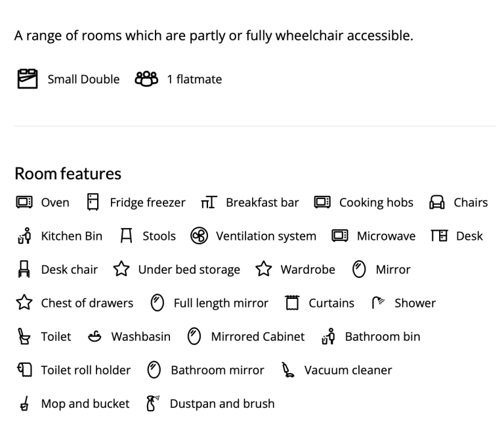The image size is (504, 425).
Task: Click the Fridge freezer icon
Action: click(93, 202)
